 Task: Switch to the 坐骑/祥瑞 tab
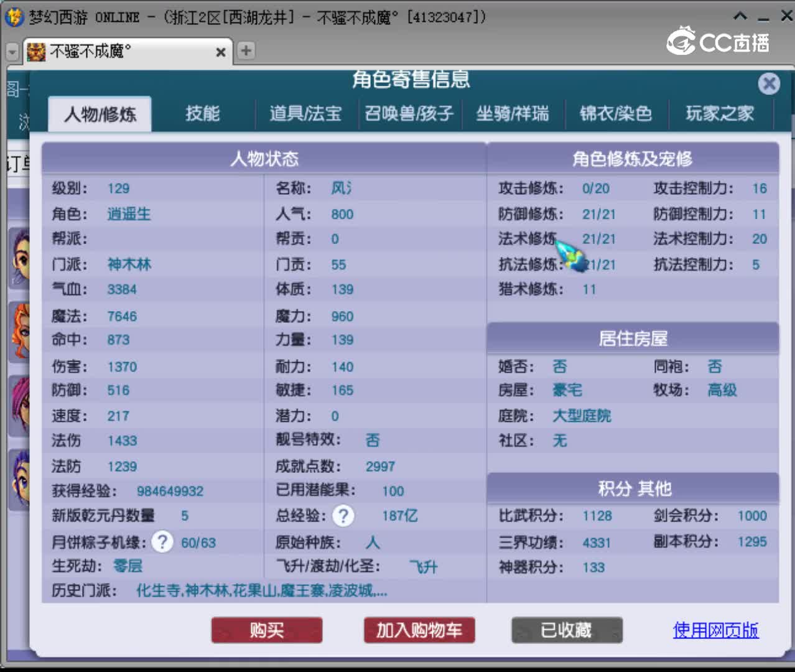tap(513, 113)
